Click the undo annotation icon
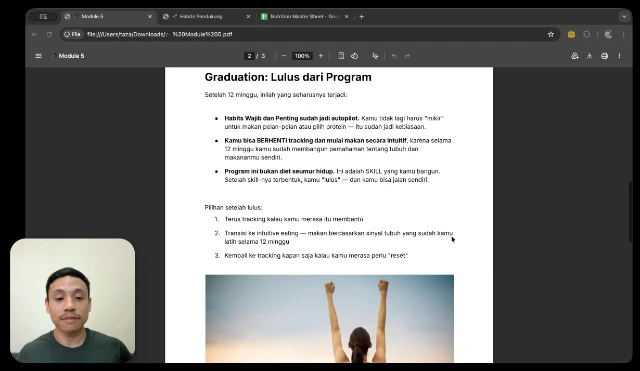This screenshot has height=371, width=640. tap(394, 56)
